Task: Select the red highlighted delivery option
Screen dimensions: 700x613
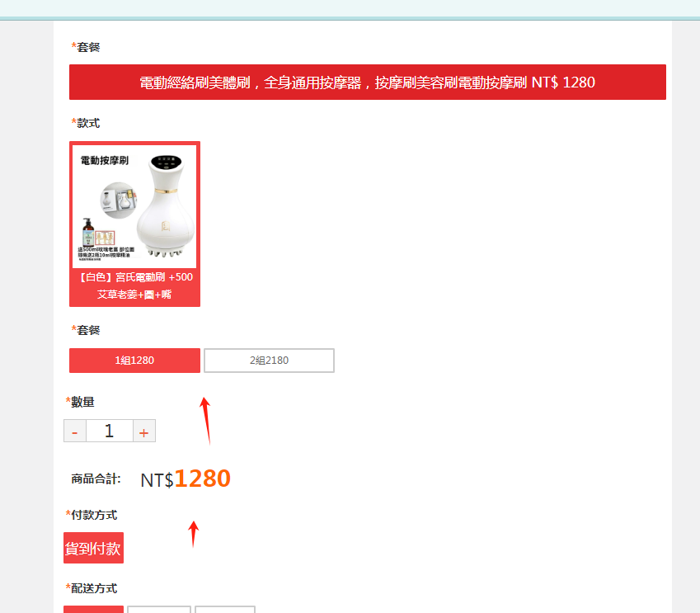Action: (93, 610)
